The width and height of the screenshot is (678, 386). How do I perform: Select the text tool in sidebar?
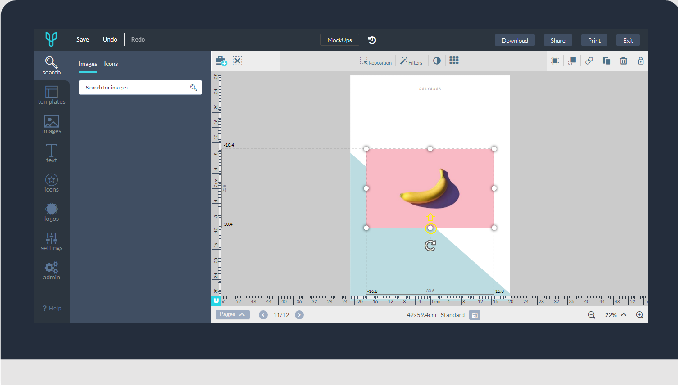coord(51,153)
